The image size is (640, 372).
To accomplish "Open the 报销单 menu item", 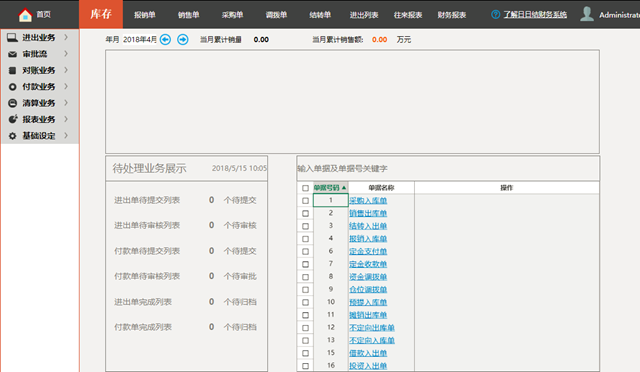I will pyautogui.click(x=145, y=15).
